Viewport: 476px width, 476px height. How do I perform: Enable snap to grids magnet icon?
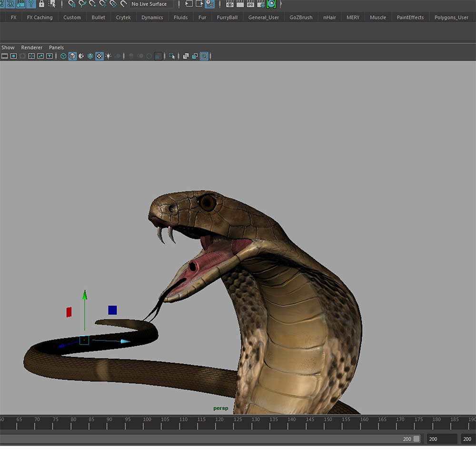72,4
